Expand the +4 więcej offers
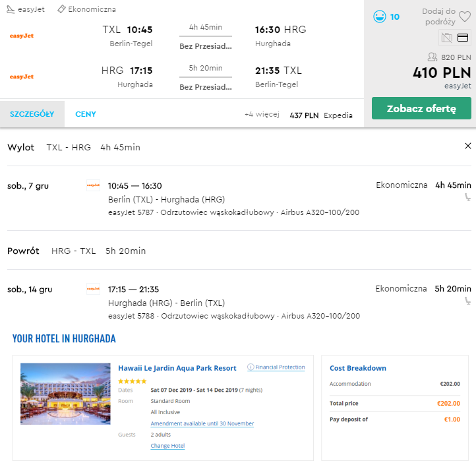Viewport: 476px width, 463px height. 262,115
